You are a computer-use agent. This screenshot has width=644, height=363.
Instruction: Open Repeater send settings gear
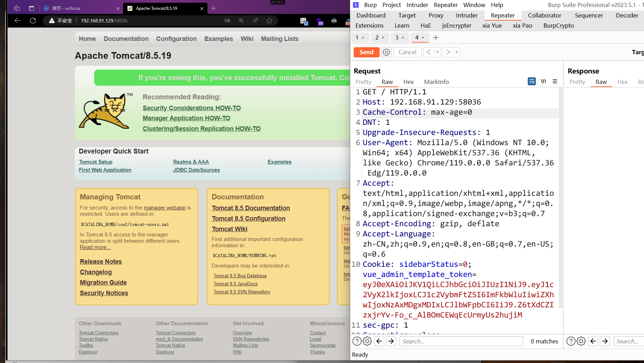coord(386,52)
